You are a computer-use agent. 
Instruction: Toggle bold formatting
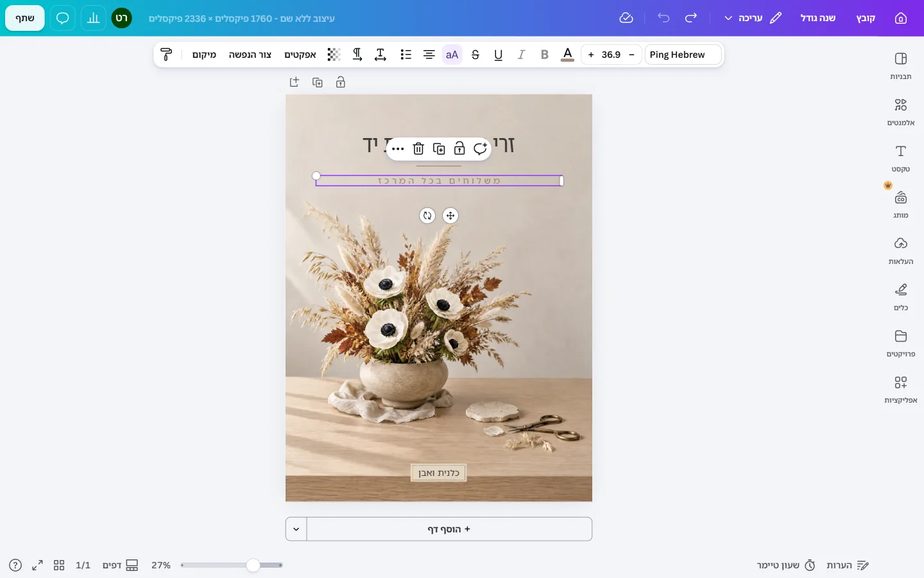coord(545,55)
